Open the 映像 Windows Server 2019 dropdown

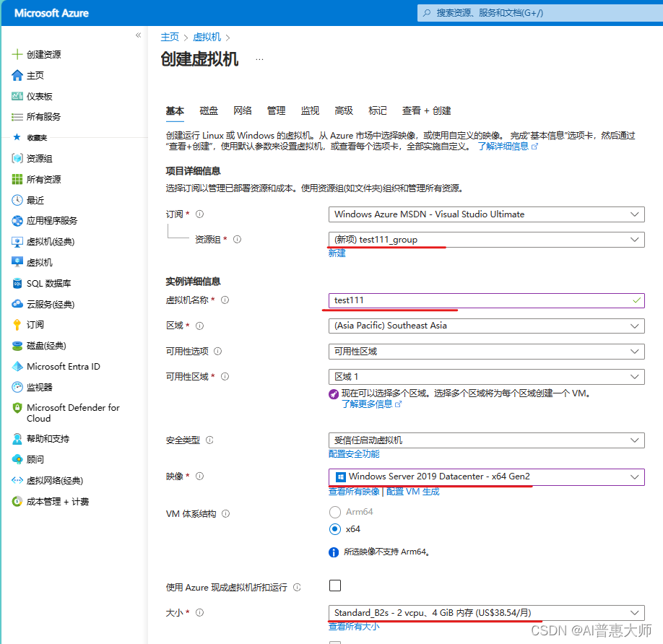[x=486, y=477]
